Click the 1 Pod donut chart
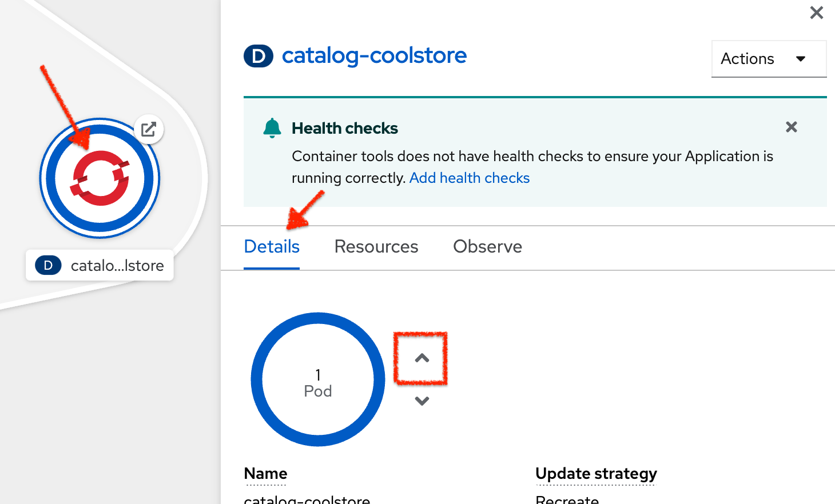 click(318, 379)
